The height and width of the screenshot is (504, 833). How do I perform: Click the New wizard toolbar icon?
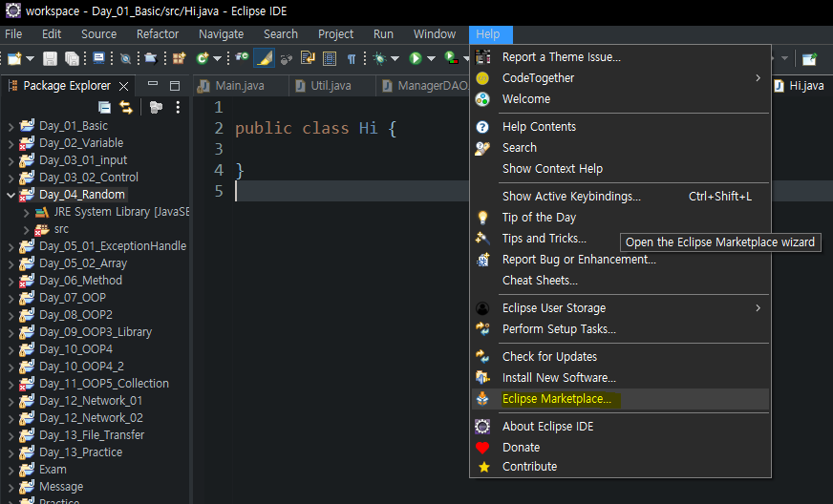click(14, 58)
